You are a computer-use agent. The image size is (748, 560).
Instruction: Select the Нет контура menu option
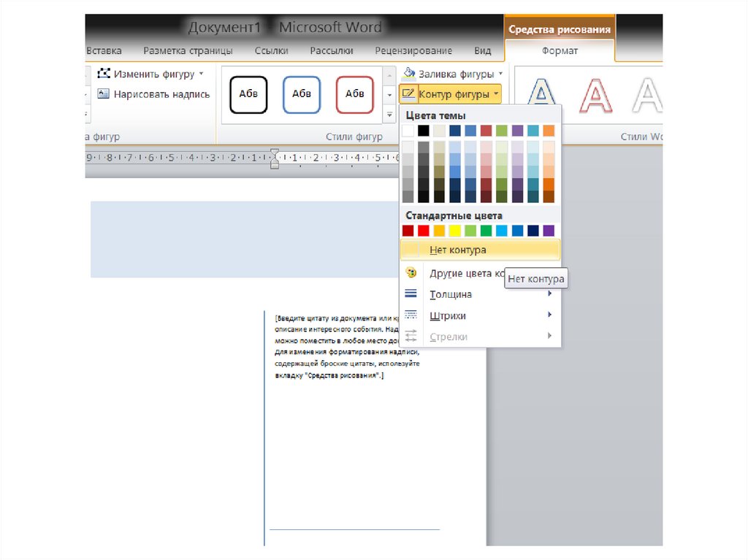pyautogui.click(x=457, y=250)
